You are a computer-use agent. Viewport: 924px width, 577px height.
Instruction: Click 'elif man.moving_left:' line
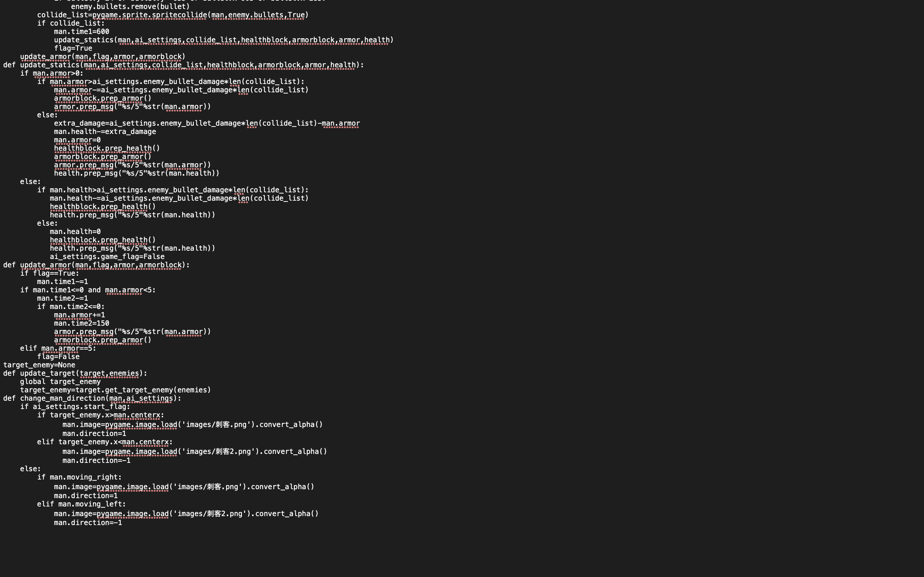coord(81,504)
